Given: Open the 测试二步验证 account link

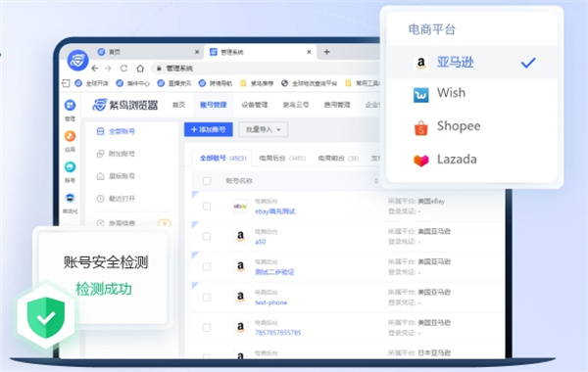Looking at the screenshot, I should 274,272.
